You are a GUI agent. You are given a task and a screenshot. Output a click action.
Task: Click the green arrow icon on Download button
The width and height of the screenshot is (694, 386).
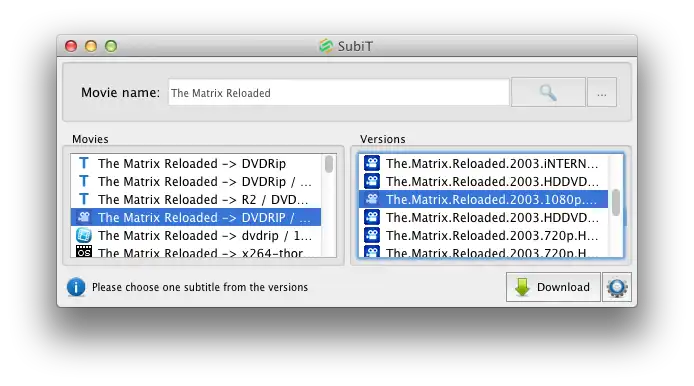522,287
